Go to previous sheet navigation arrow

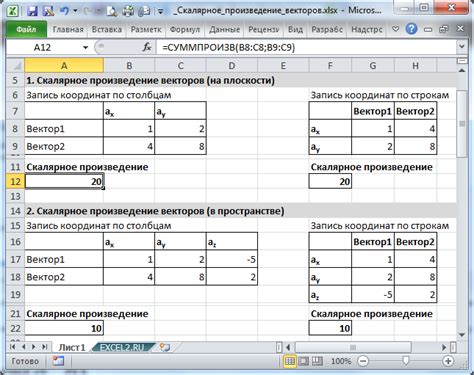(24, 347)
